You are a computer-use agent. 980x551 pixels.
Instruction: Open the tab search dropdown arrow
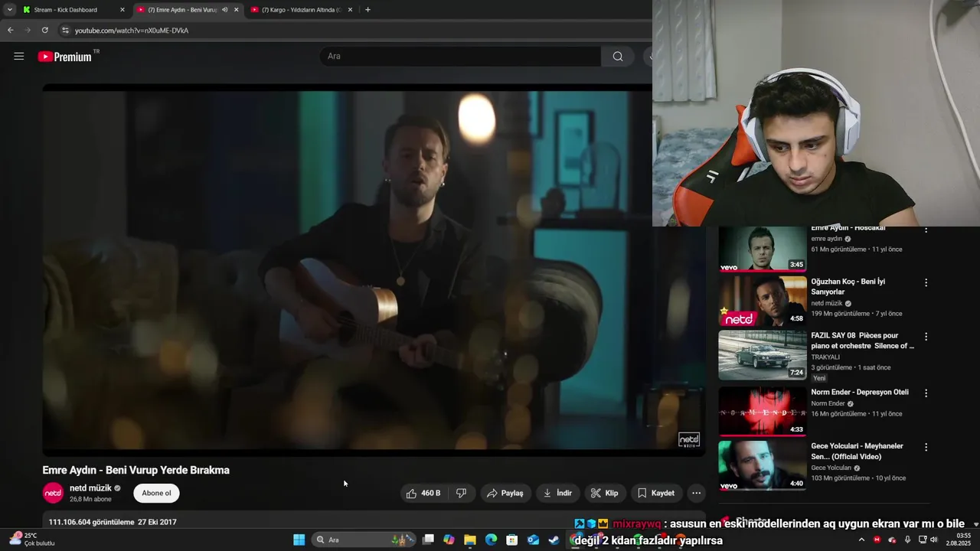(9, 10)
